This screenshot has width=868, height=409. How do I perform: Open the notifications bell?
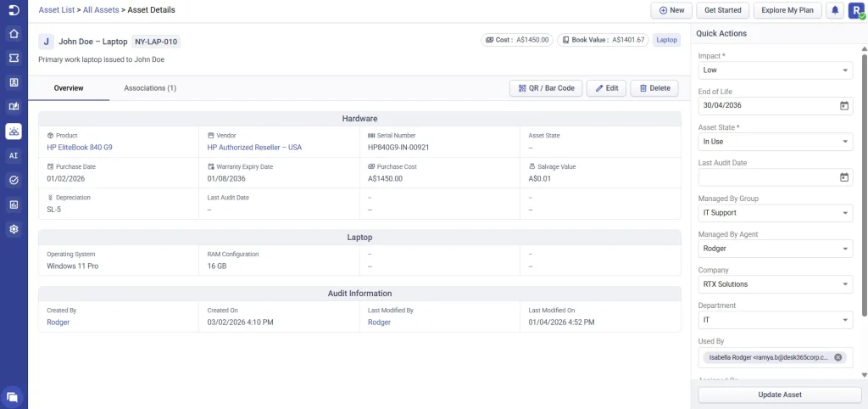[835, 10]
